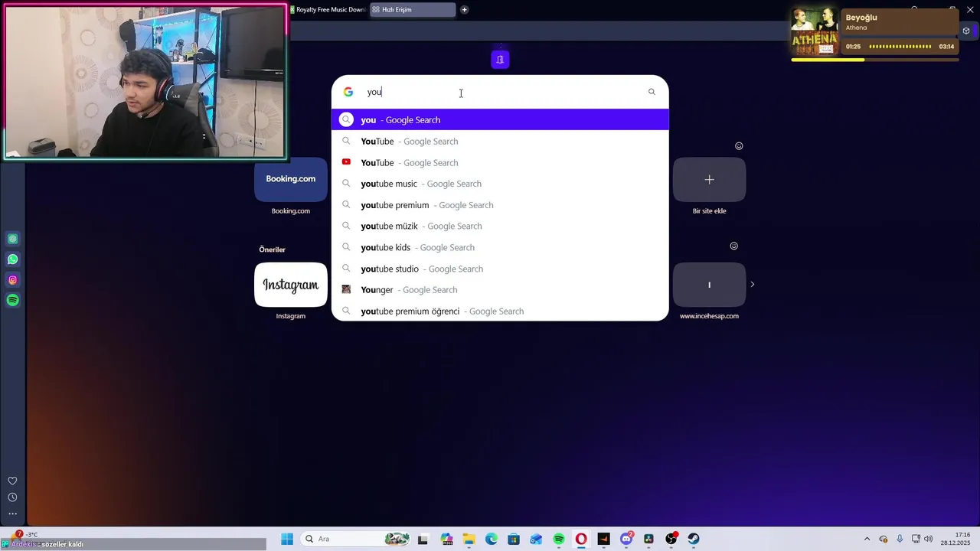Open the www.incehesap.com tile

coord(709,285)
